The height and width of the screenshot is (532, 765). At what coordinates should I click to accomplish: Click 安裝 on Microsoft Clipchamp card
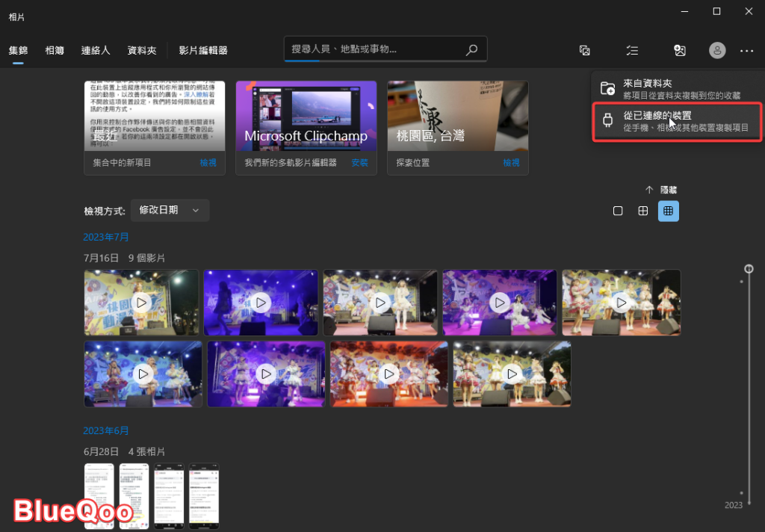359,162
